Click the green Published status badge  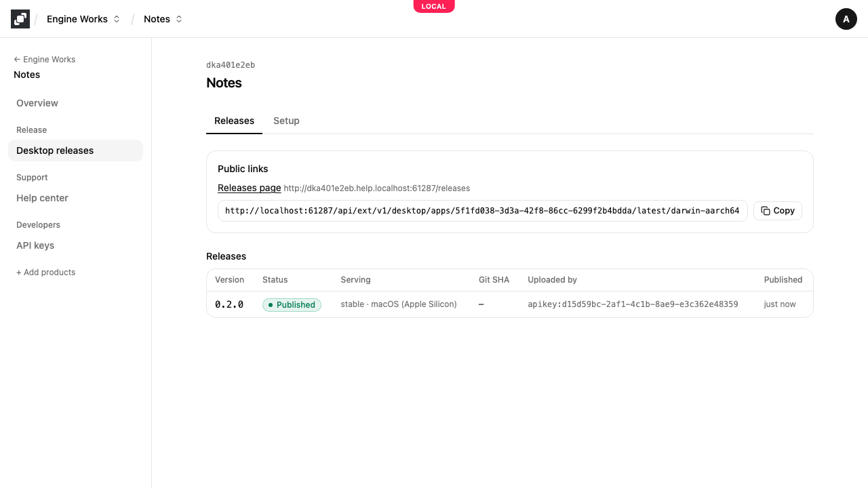[292, 305]
